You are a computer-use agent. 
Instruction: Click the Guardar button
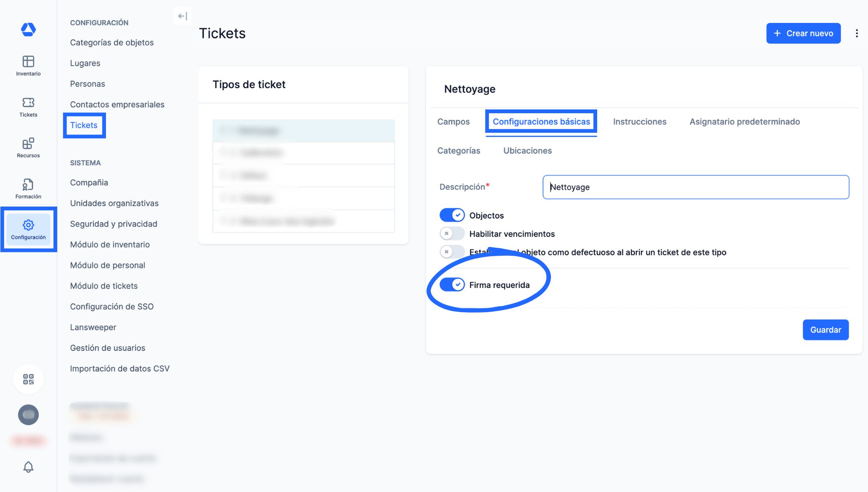(x=825, y=330)
